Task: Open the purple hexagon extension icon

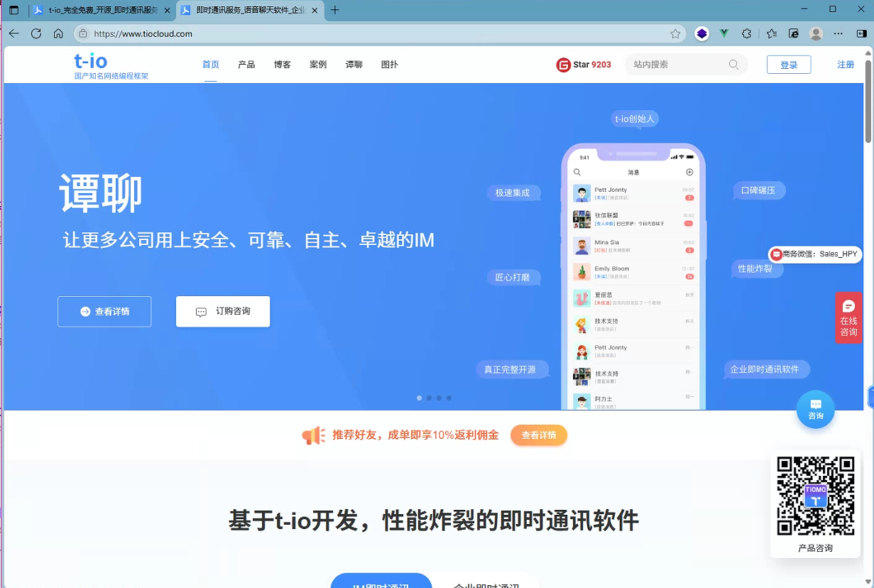Action: coord(701,33)
